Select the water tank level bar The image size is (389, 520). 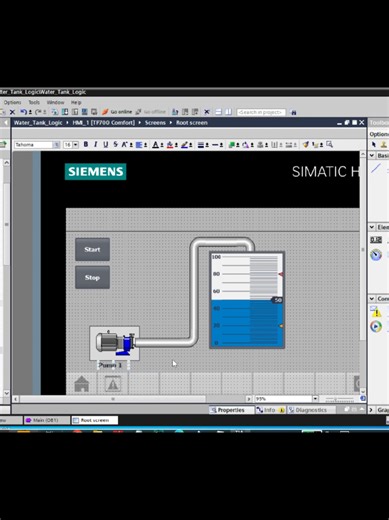click(247, 300)
